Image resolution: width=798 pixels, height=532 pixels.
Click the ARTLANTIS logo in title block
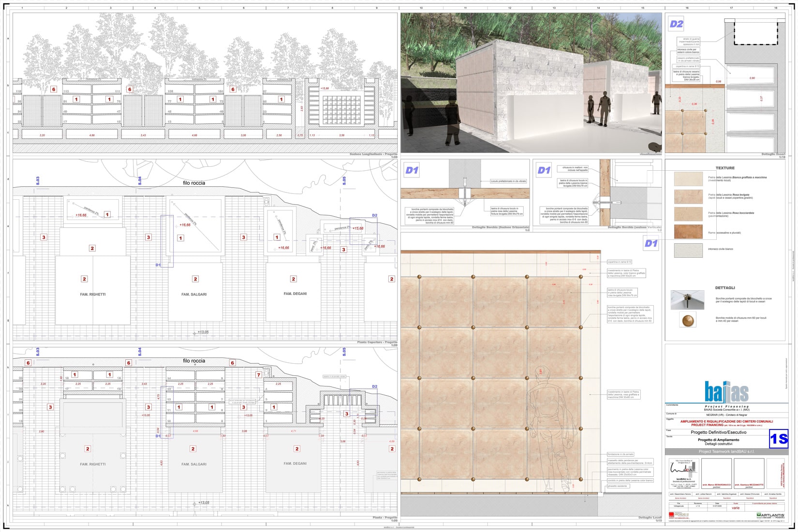tap(771, 515)
